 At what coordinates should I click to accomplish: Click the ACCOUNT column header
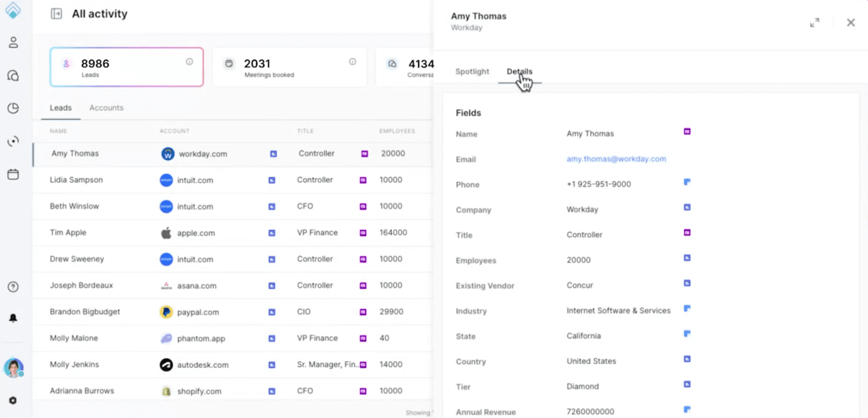click(x=175, y=131)
